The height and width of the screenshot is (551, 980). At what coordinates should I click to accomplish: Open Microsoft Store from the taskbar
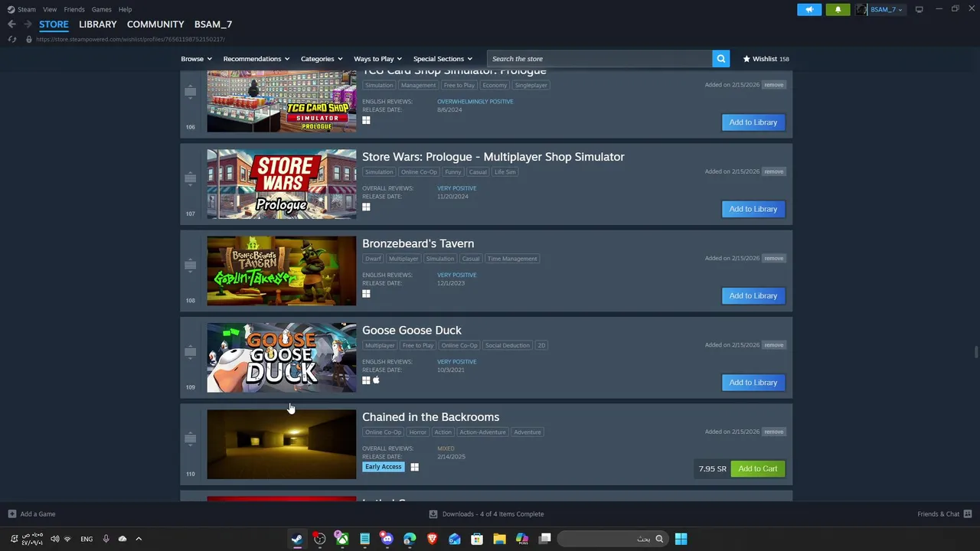tap(477, 539)
